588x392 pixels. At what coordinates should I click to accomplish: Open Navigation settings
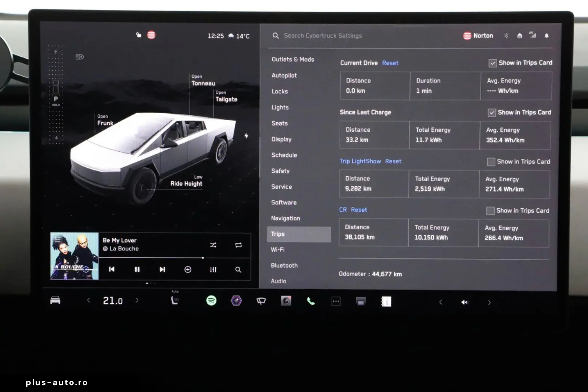coord(285,218)
